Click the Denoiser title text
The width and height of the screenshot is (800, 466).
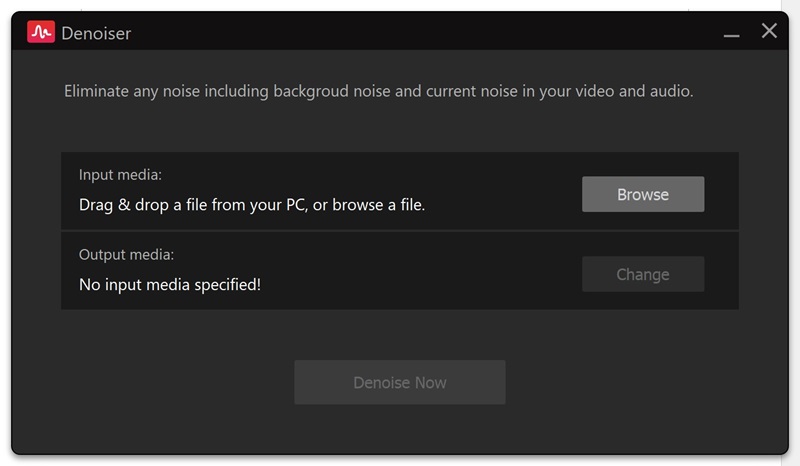tap(96, 33)
